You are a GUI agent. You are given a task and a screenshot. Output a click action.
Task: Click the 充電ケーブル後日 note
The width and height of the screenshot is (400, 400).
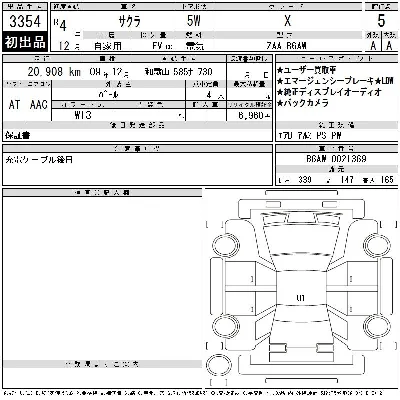(39, 160)
